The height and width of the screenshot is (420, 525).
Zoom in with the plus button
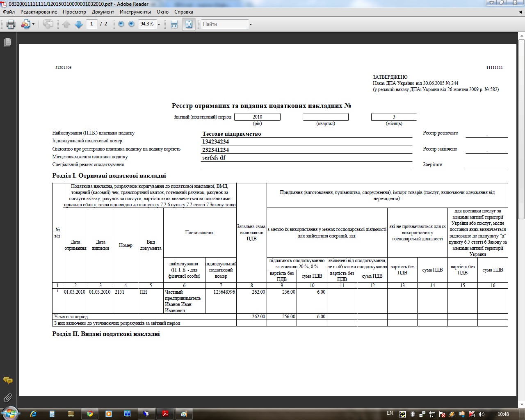coord(131,24)
